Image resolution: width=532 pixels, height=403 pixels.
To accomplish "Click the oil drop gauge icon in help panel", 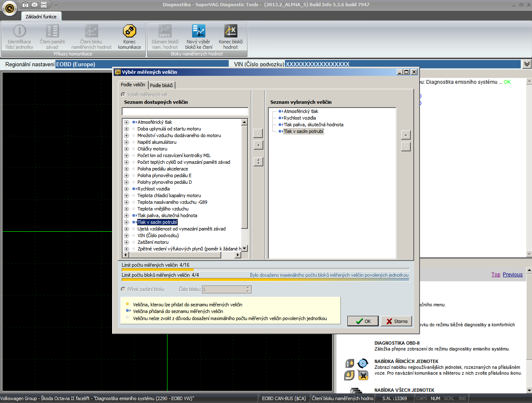I will 350,364.
